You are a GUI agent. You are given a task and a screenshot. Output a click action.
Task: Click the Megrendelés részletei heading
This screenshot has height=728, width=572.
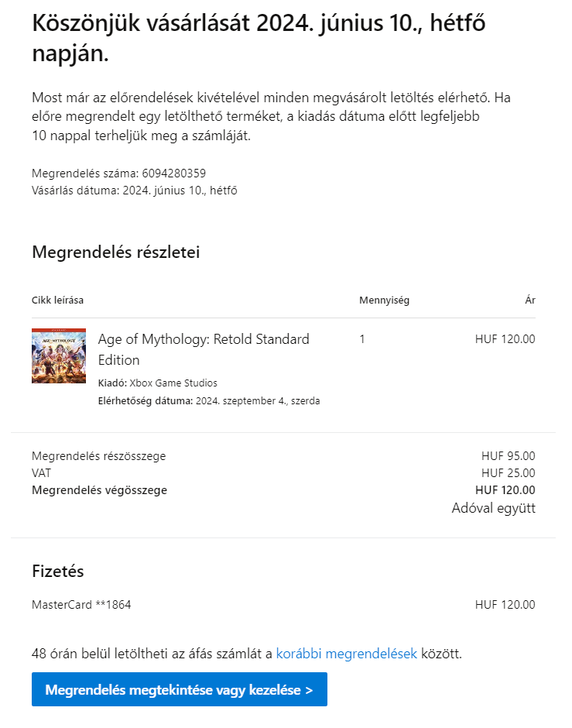coord(115,252)
